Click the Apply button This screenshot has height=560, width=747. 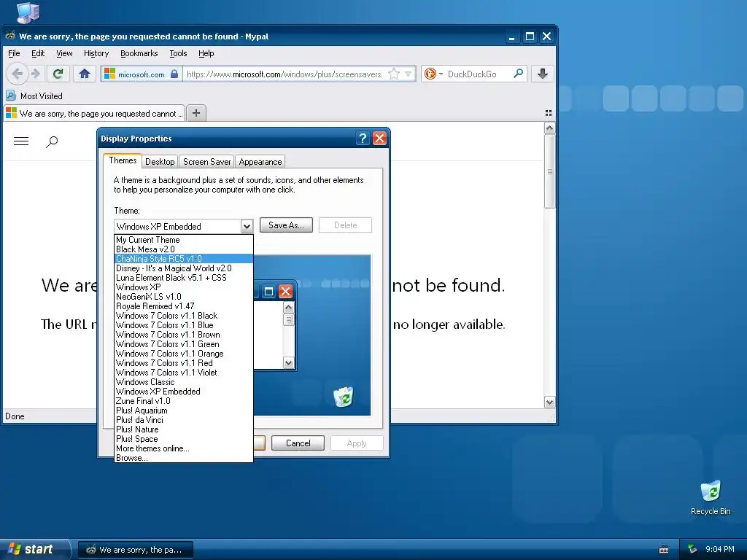pyautogui.click(x=357, y=443)
